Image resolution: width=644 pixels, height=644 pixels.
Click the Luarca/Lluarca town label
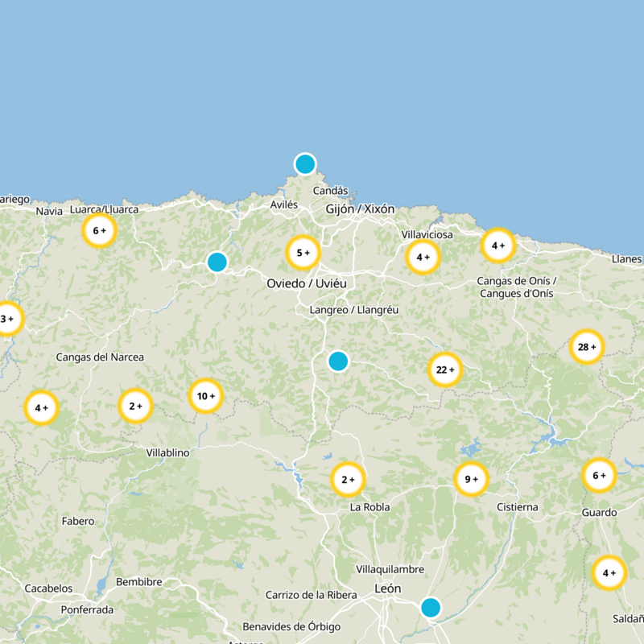tap(105, 209)
